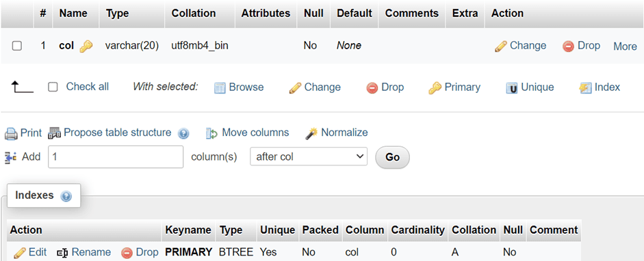Screen dimensions: 644x261
Task: Click the Primary key icon under With selected
Action: point(435,87)
